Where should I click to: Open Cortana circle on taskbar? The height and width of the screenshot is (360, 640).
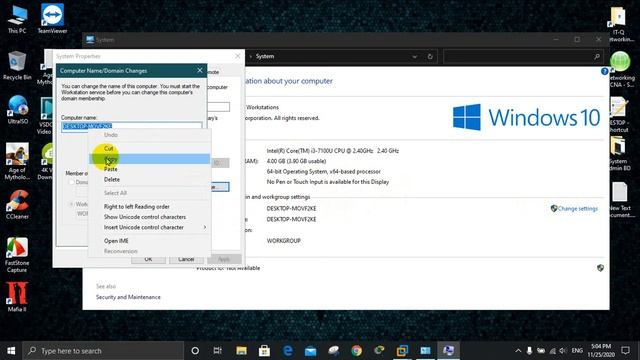coord(195,351)
